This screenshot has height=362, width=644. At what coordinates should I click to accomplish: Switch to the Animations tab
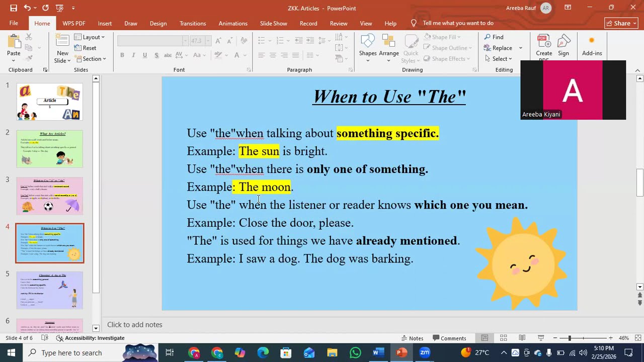(x=233, y=23)
